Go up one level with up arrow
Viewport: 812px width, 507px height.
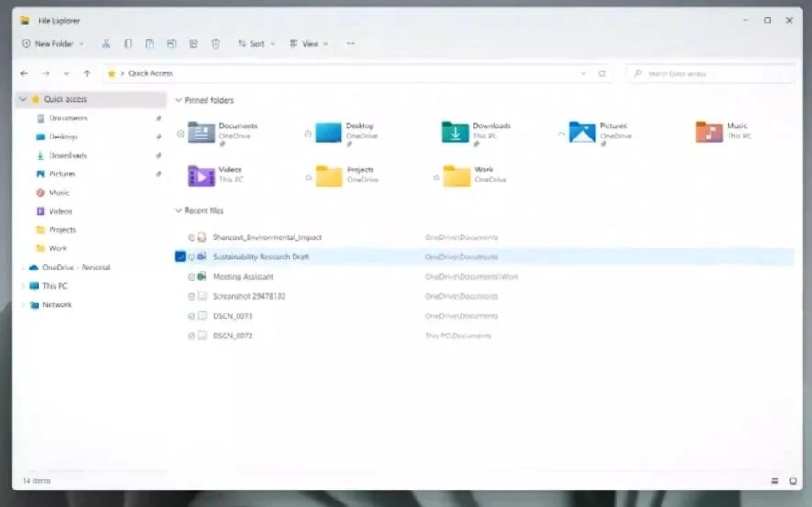coord(87,73)
